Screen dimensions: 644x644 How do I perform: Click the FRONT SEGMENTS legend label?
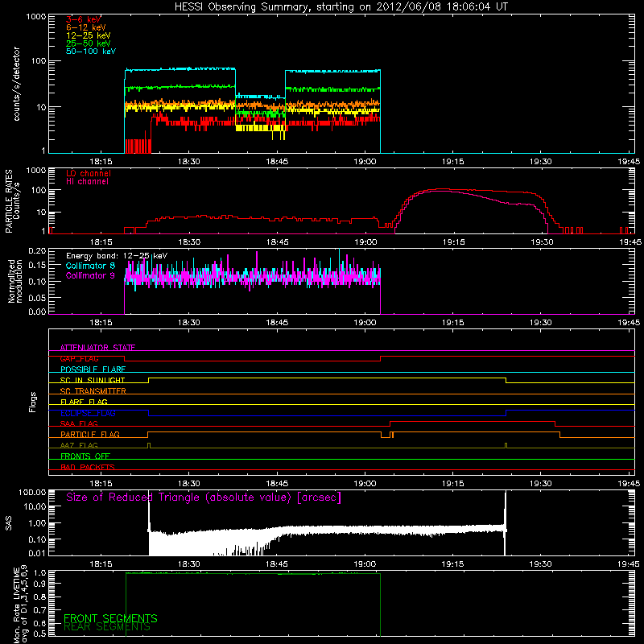110,618
